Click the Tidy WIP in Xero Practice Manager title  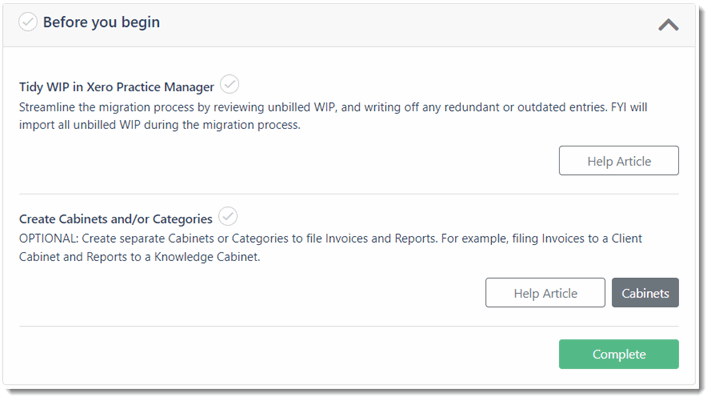click(117, 87)
